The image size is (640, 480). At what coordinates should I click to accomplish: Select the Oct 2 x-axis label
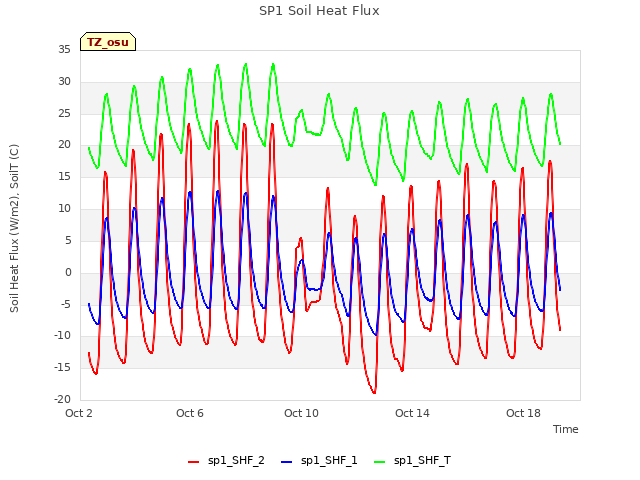click(x=79, y=413)
